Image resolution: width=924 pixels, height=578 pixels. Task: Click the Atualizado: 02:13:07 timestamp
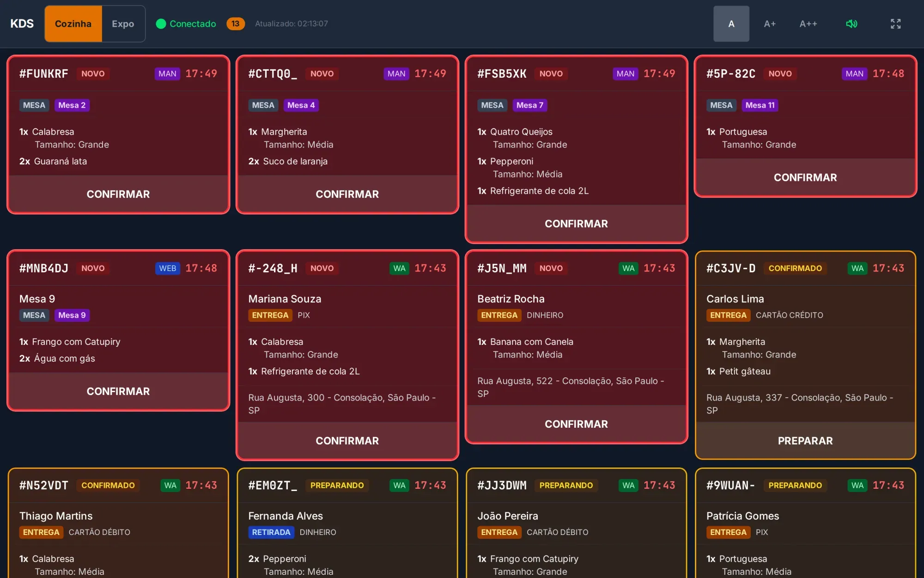click(292, 24)
